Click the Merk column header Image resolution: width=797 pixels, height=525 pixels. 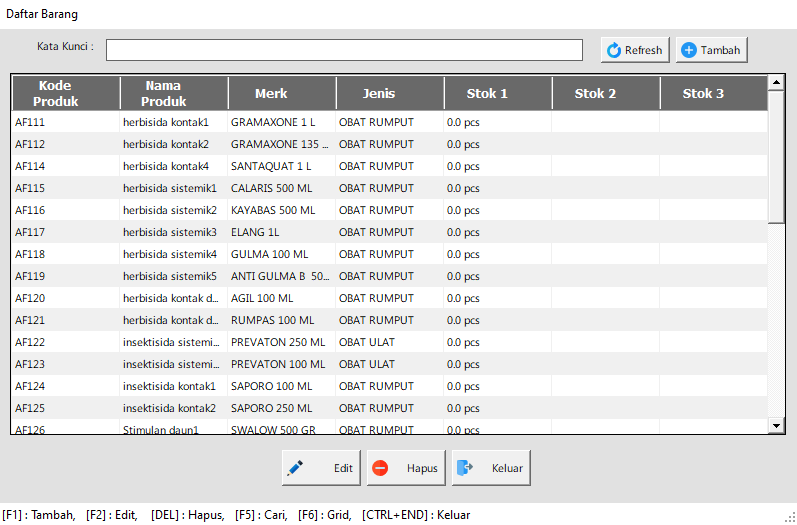(282, 93)
